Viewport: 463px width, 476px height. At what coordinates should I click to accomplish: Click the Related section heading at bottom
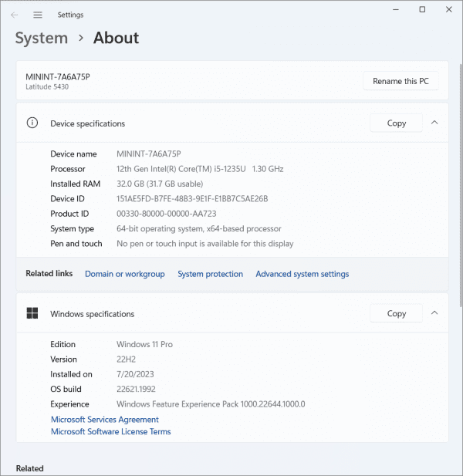[30, 468]
